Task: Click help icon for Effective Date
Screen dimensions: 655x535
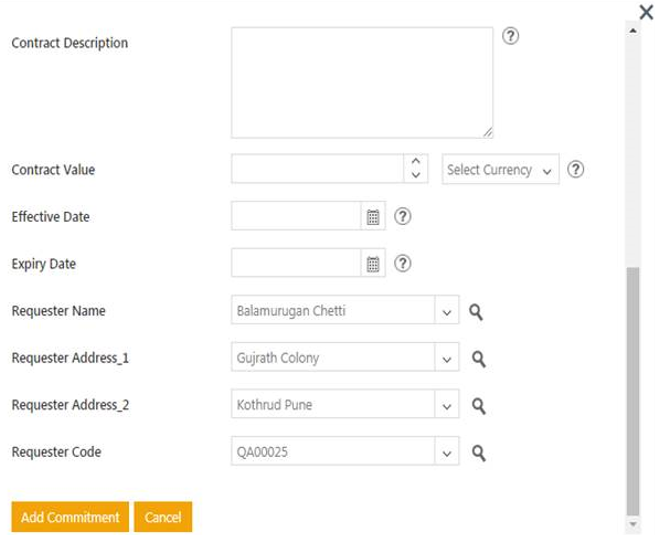Action: click(402, 216)
